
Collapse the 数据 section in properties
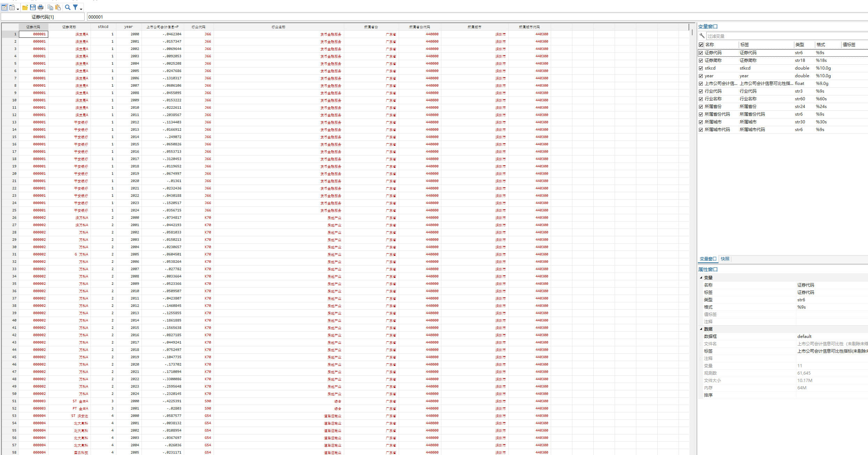point(701,329)
